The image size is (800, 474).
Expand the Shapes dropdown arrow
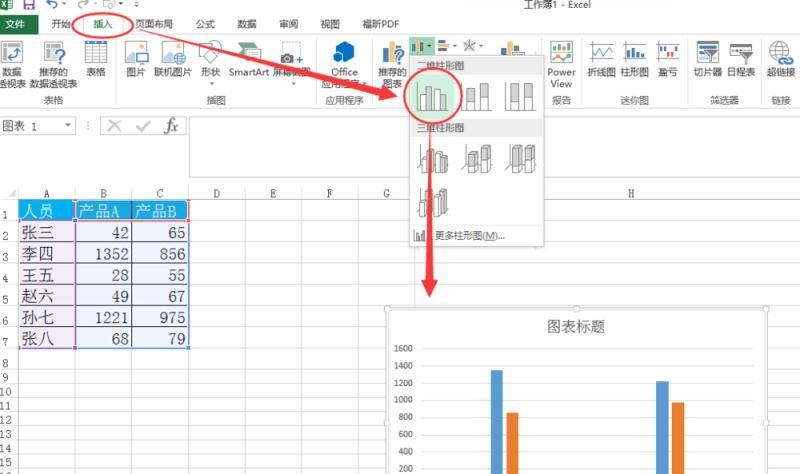click(211, 84)
